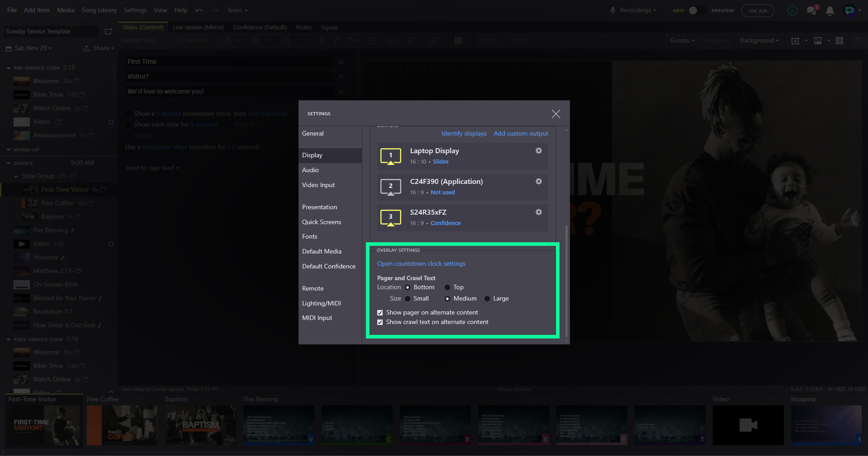Open settings gear for S24R35xFZ display
This screenshot has width=868, height=456.
[x=539, y=212]
